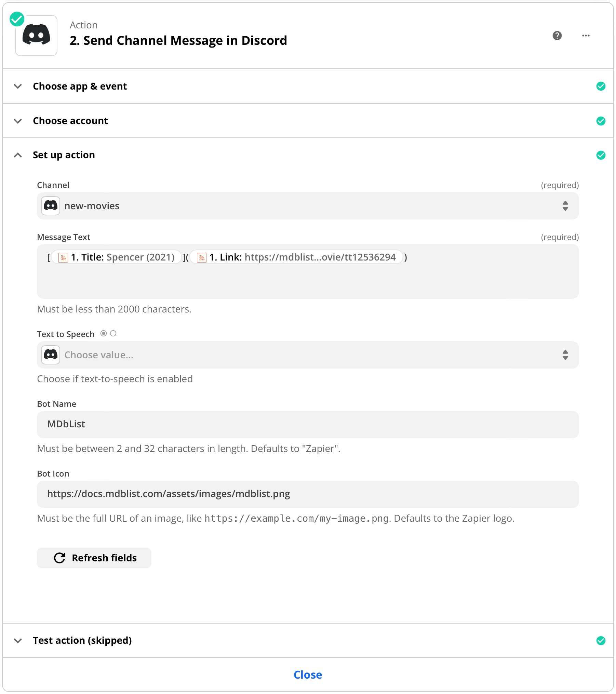Click the Bot Icon URL field

[308, 494]
